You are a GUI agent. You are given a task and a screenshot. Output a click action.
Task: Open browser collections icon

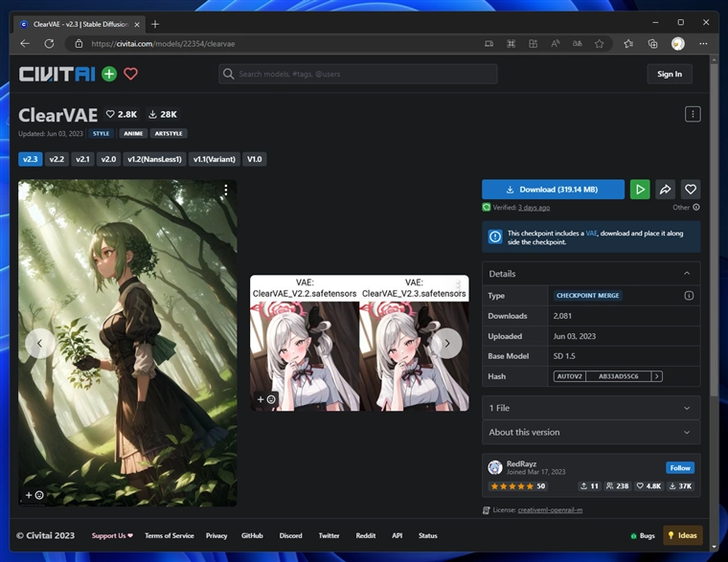coord(652,44)
